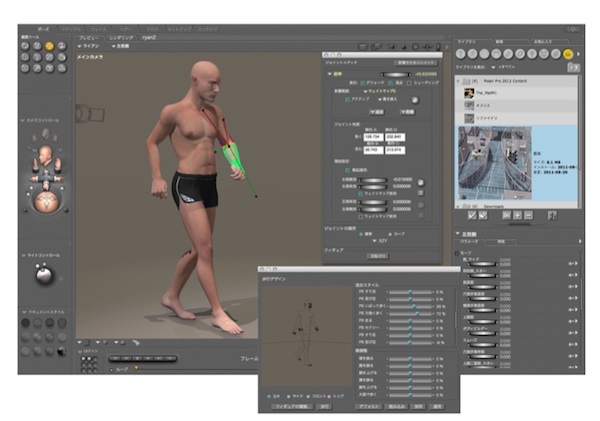Click the デフォルト button in walk designer

tap(369, 407)
